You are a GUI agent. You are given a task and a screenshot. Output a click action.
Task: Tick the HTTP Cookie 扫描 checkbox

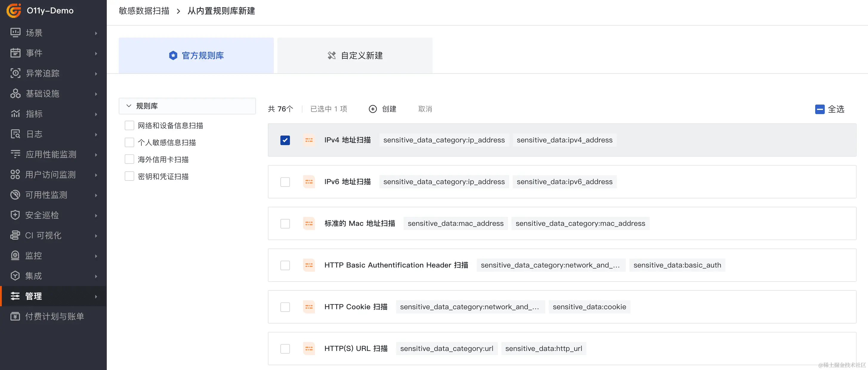pos(285,307)
